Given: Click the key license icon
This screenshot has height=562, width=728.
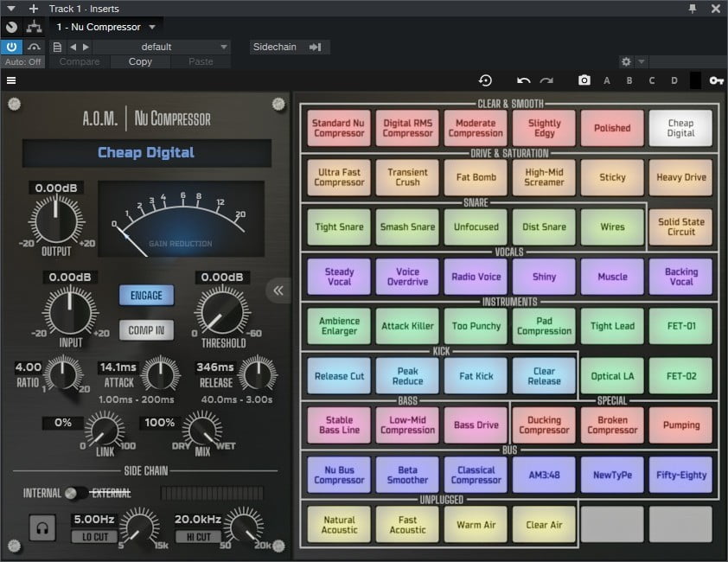Looking at the screenshot, I should tap(717, 80).
